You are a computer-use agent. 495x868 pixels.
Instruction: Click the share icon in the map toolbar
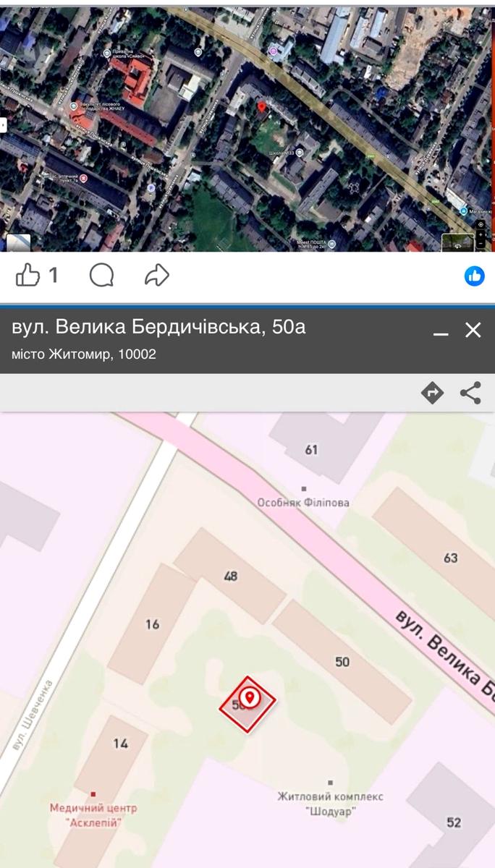pyautogui.click(x=471, y=393)
